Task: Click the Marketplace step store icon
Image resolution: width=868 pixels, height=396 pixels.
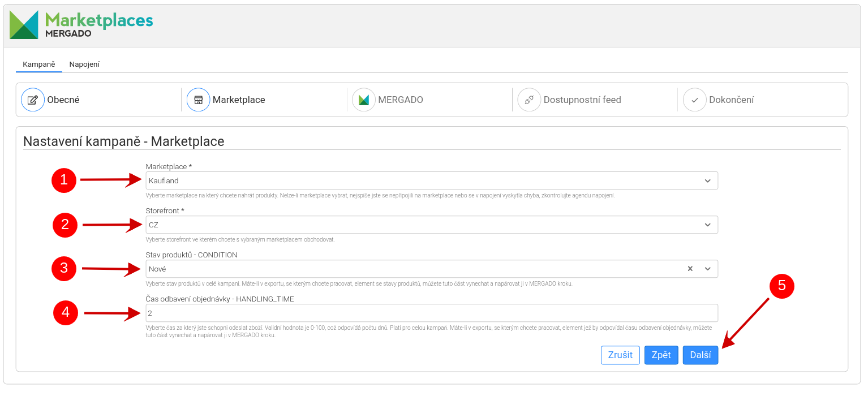Action: 198,100
